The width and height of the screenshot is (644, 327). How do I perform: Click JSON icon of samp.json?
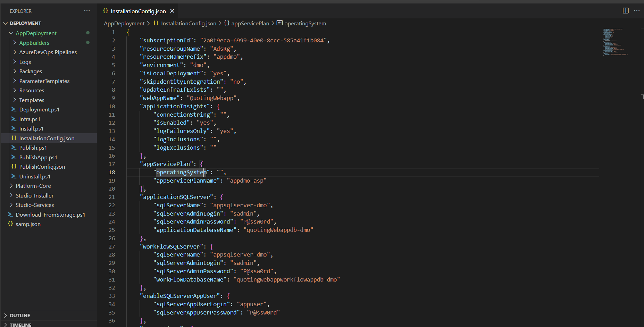(x=10, y=224)
